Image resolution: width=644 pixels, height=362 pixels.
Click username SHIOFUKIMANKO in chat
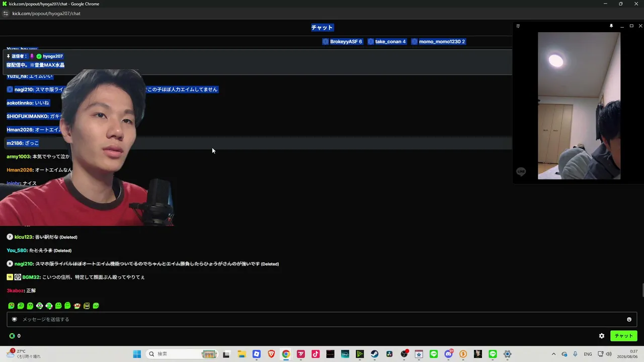(27, 117)
